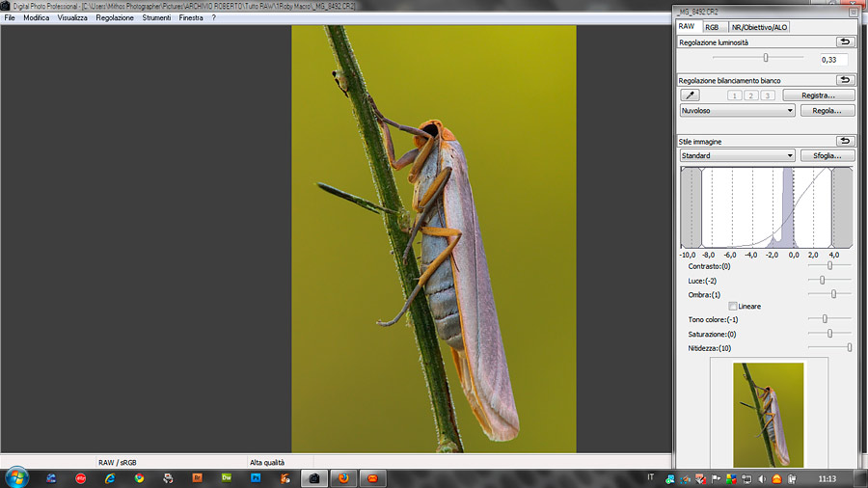
Task: Click the Registra... button
Action: [818, 95]
